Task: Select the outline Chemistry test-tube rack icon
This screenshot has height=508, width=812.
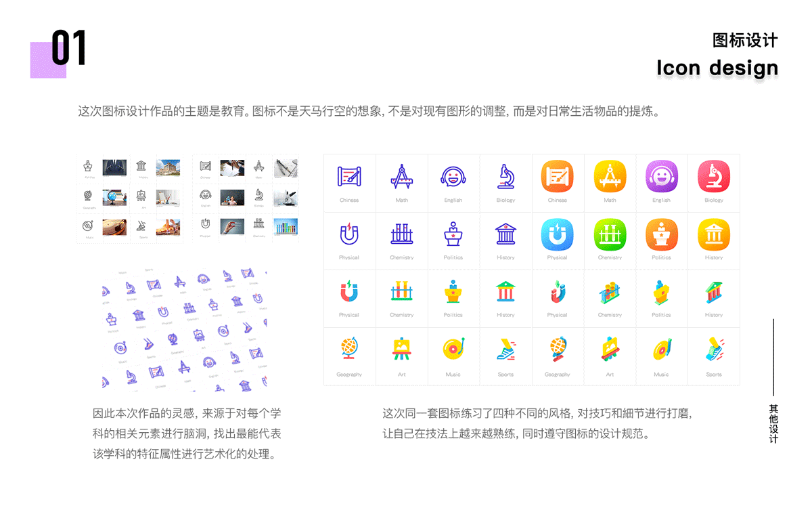Action: [x=401, y=234]
